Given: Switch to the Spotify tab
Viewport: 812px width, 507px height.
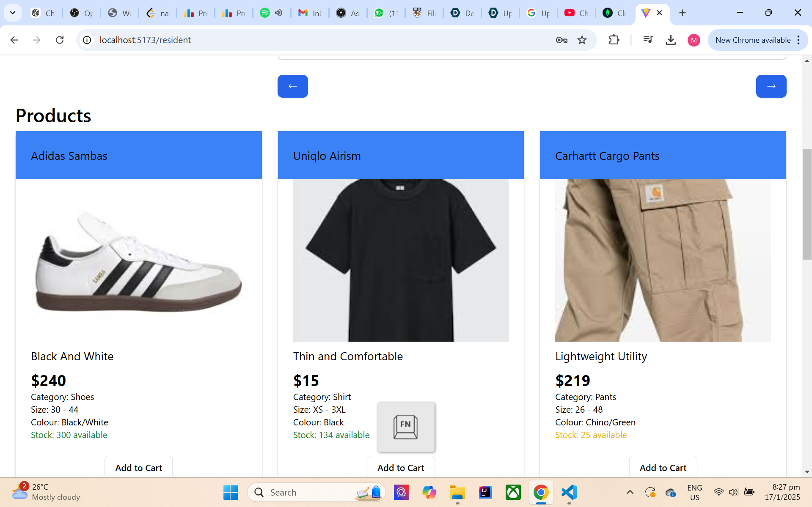Looking at the screenshot, I should click(265, 13).
